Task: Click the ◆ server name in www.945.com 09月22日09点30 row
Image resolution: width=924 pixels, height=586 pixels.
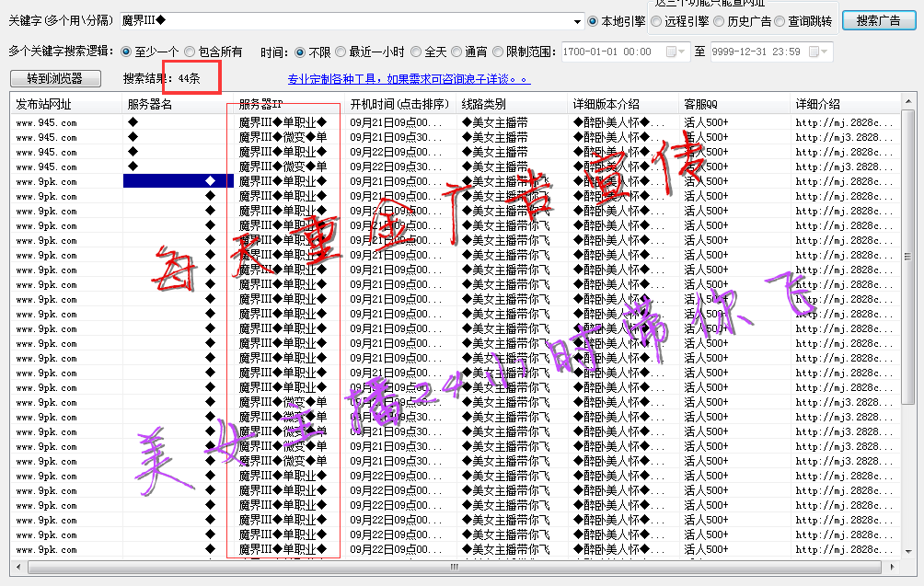Action: click(133, 167)
